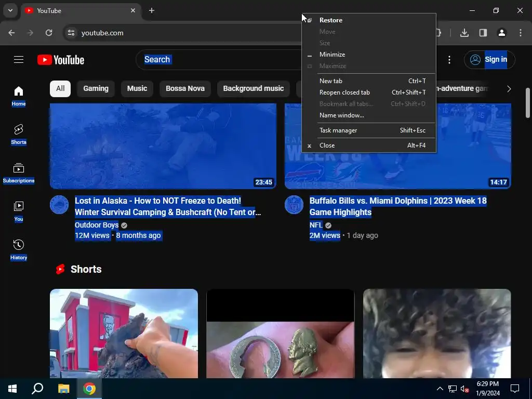Viewport: 532px width, 399px height.
Task: Select the Bossa Nova chip
Action: tap(185, 88)
